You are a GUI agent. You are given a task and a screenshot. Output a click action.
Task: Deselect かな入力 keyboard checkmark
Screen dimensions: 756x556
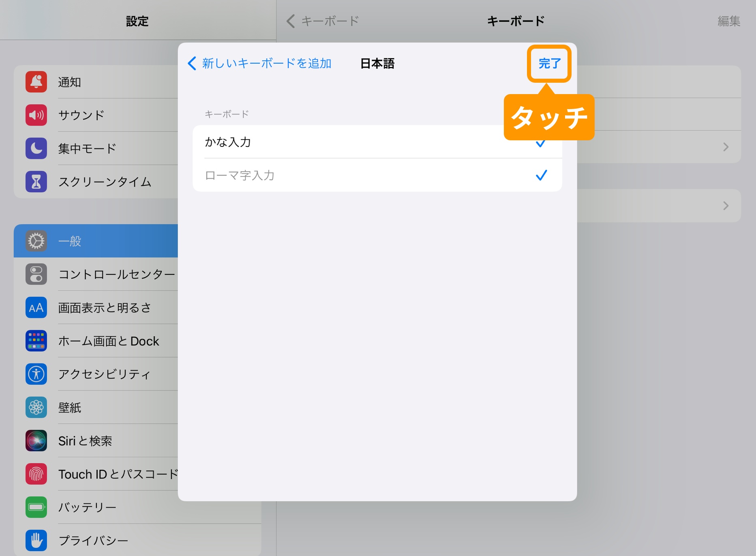(540, 142)
